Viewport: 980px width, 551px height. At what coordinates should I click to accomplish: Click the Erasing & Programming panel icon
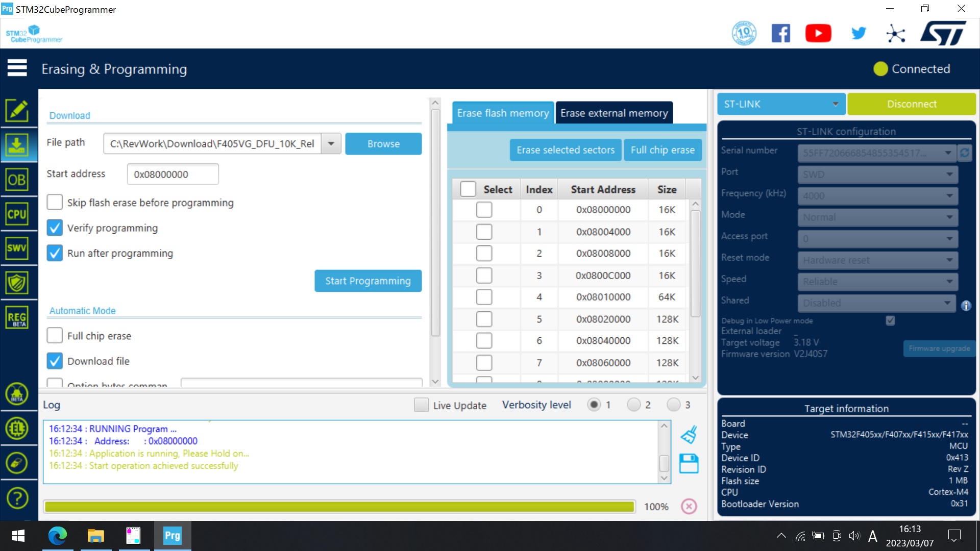(x=16, y=145)
